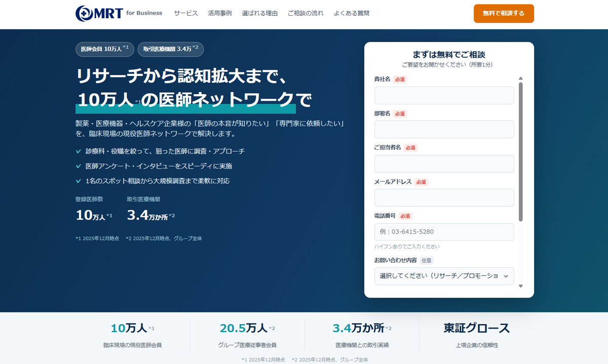Open the ご相談の流れ nav link

(306, 13)
